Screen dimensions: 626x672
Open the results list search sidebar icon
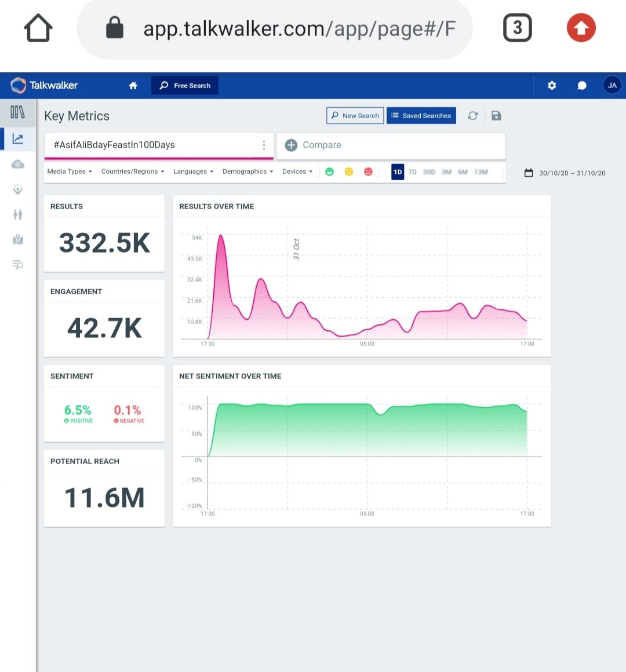click(17, 264)
